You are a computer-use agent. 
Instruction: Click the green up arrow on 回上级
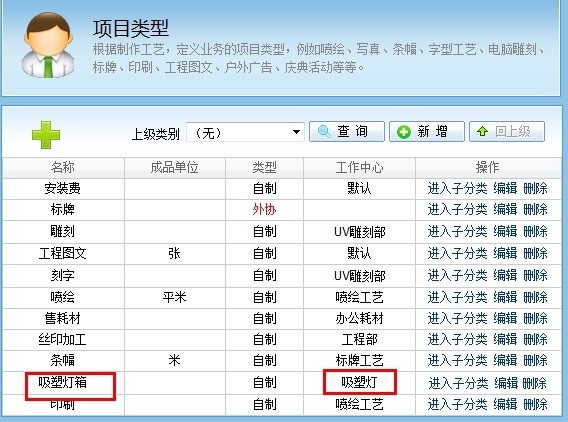point(482,131)
